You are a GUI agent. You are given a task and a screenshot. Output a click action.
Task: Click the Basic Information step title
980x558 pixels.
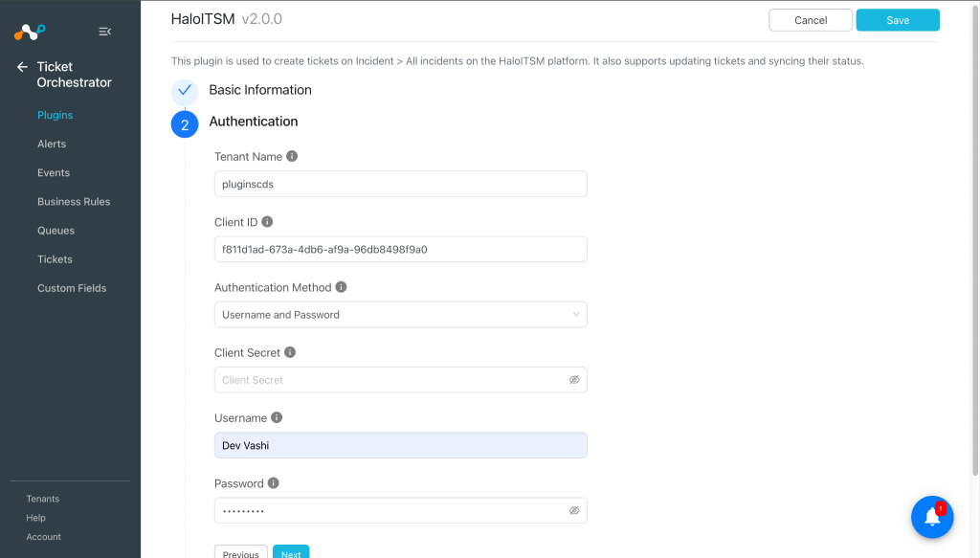[x=260, y=90]
